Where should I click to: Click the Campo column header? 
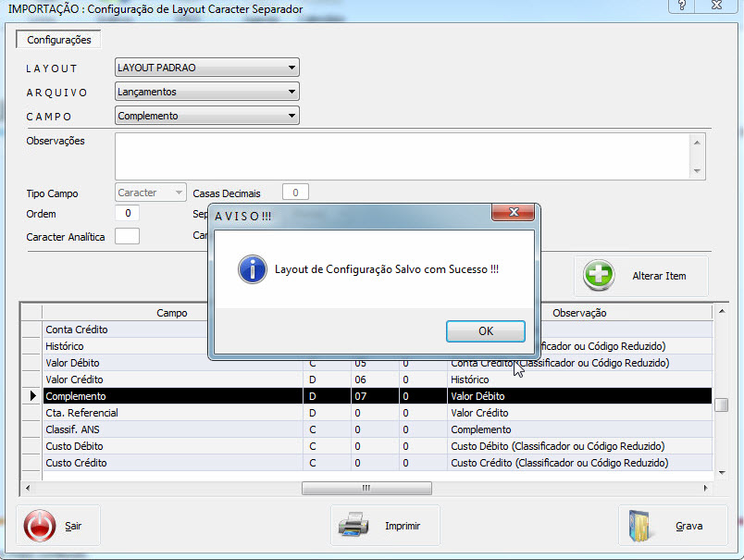171,313
